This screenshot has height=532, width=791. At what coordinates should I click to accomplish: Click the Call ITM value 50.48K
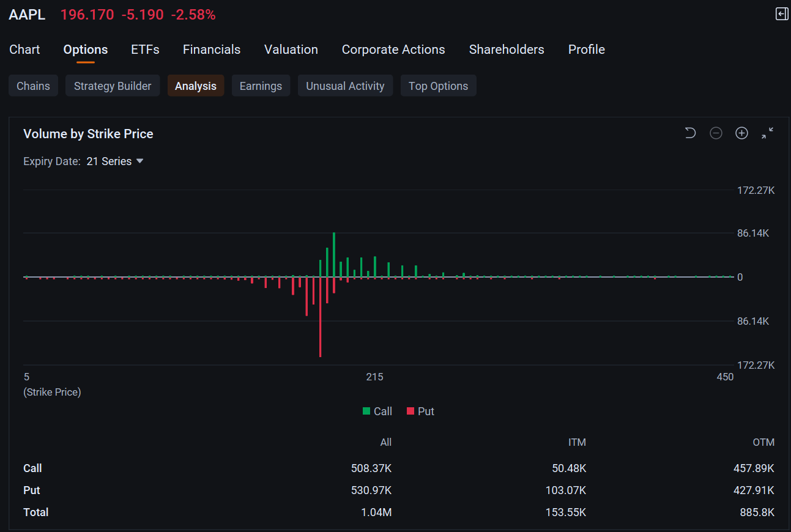(569, 468)
